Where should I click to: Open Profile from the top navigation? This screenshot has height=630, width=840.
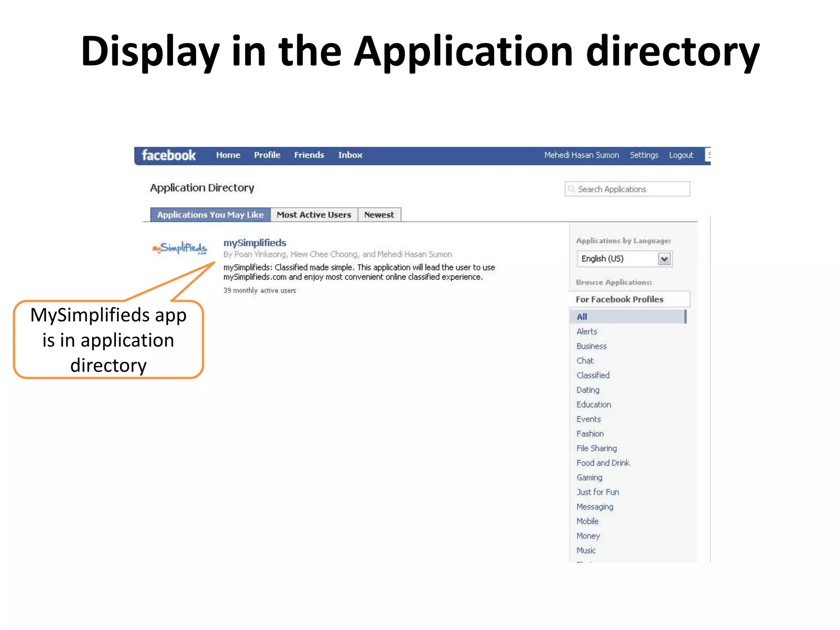coord(267,155)
